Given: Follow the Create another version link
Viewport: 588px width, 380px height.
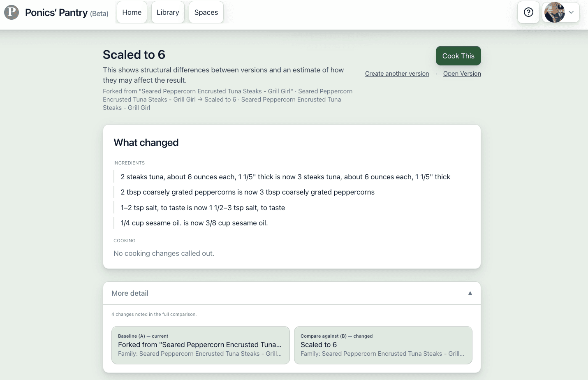Looking at the screenshot, I should pyautogui.click(x=397, y=74).
